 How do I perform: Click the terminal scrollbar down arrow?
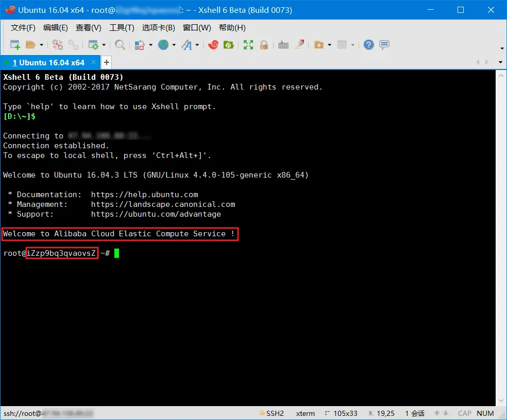501,401
